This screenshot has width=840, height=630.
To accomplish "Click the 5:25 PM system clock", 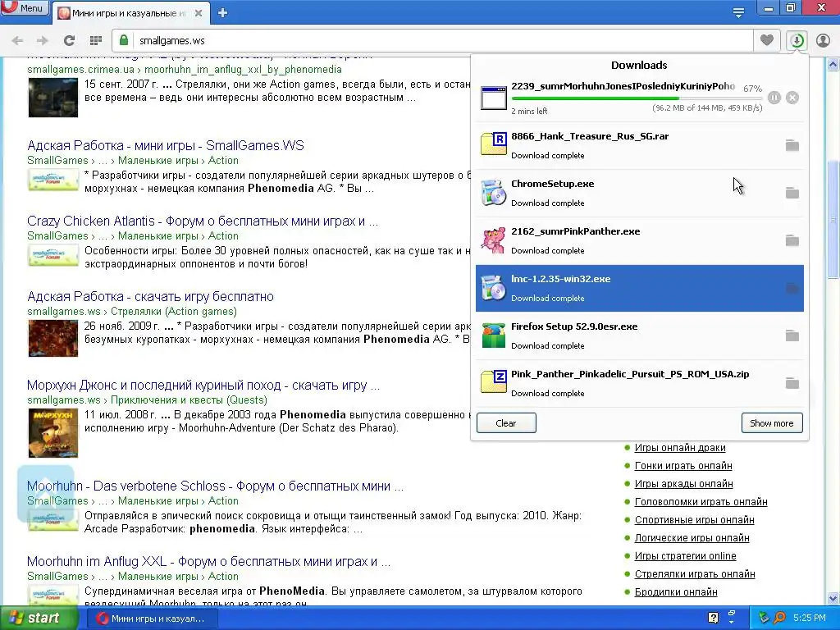I will 810,619.
